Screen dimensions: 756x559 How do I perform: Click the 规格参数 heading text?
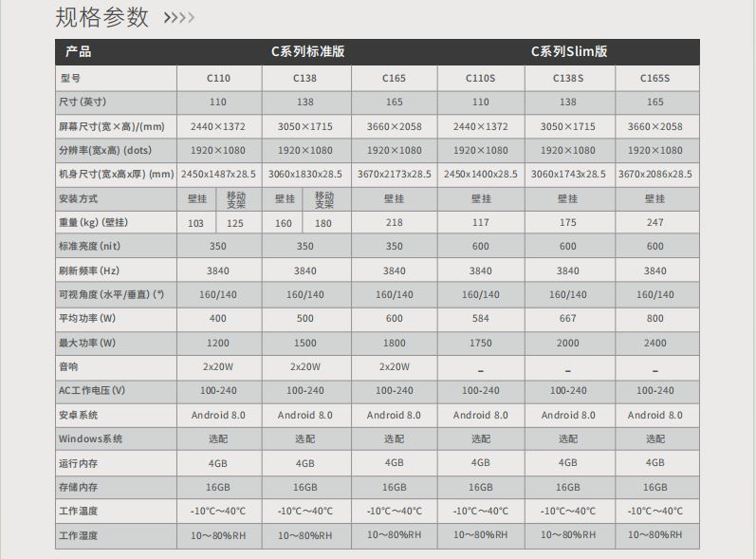point(102,17)
